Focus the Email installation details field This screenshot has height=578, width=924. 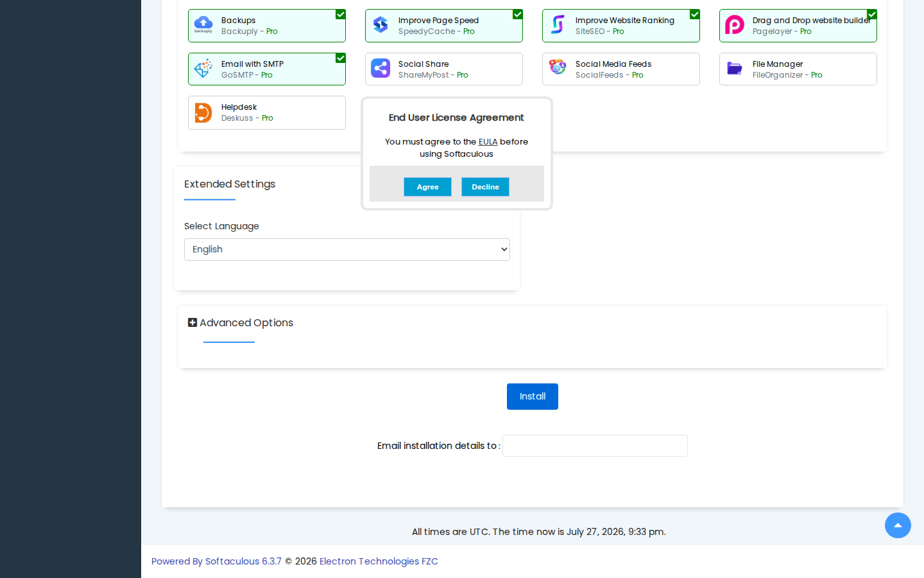click(x=595, y=446)
